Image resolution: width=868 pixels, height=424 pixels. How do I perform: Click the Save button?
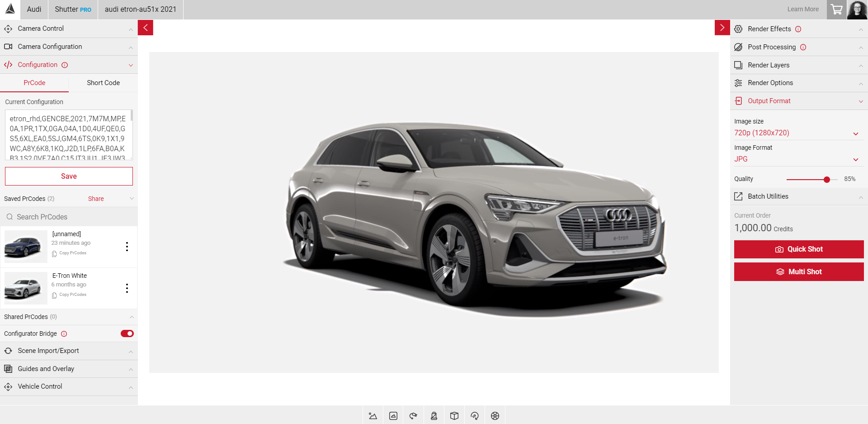click(69, 176)
